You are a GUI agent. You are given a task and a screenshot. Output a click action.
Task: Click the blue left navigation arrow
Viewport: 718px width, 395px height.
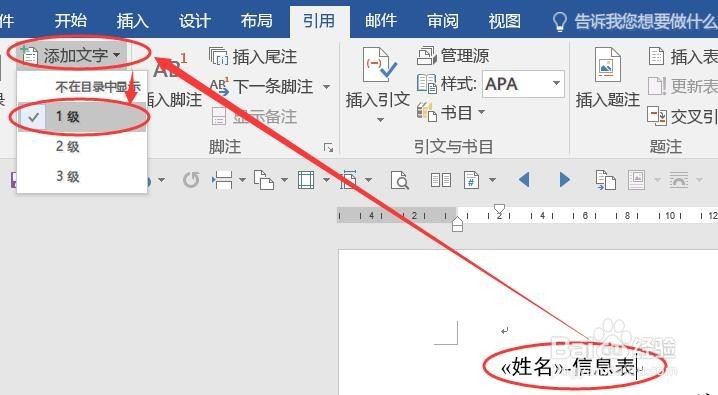click(x=524, y=179)
